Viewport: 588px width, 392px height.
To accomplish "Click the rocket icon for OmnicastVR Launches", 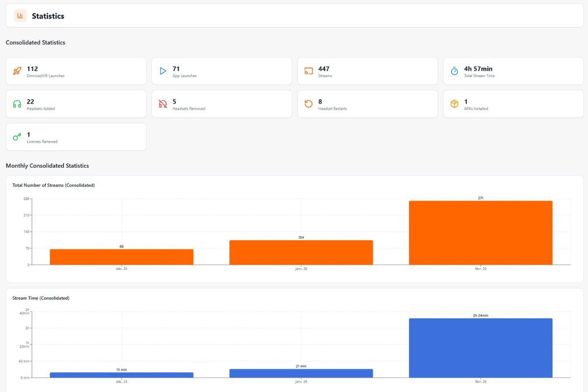I will [17, 71].
